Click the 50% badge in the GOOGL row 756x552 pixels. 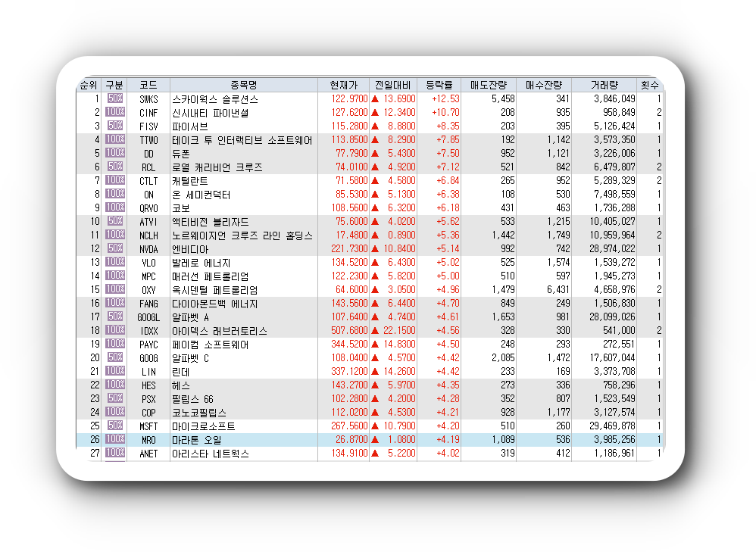click(115, 317)
